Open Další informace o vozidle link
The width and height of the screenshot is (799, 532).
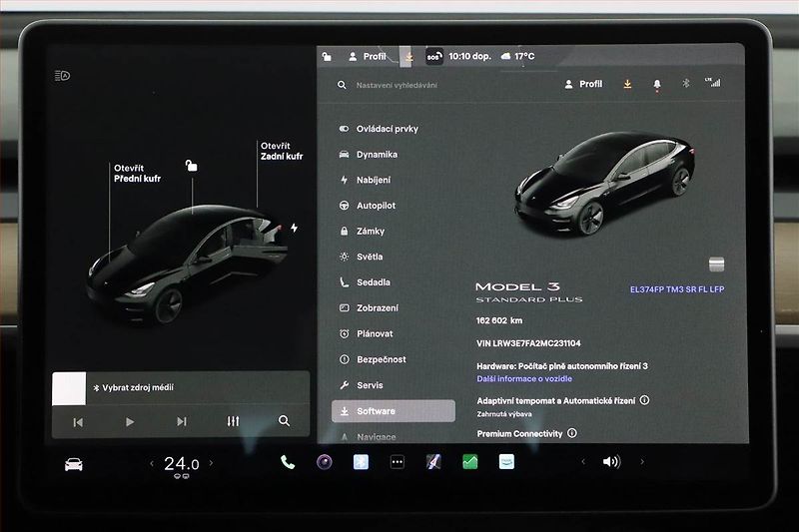tap(524, 378)
